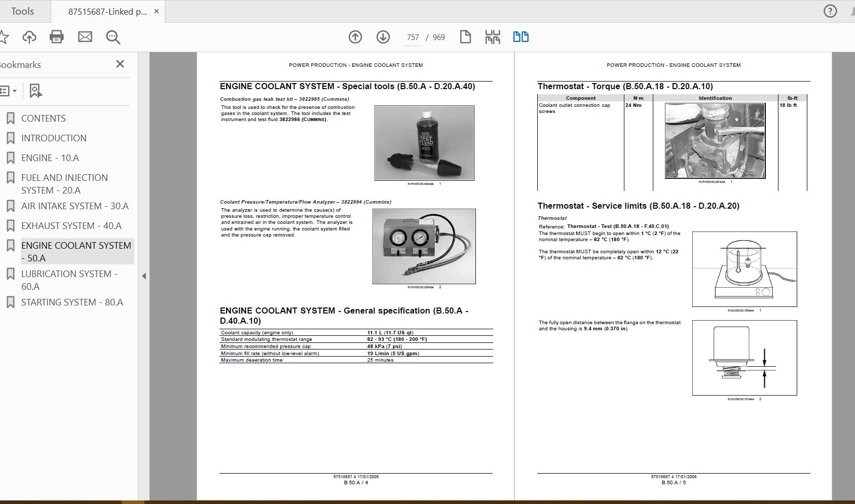Screen dimensions: 855x504
Task: Close the Bookmarks panel
Action: [x=120, y=64]
